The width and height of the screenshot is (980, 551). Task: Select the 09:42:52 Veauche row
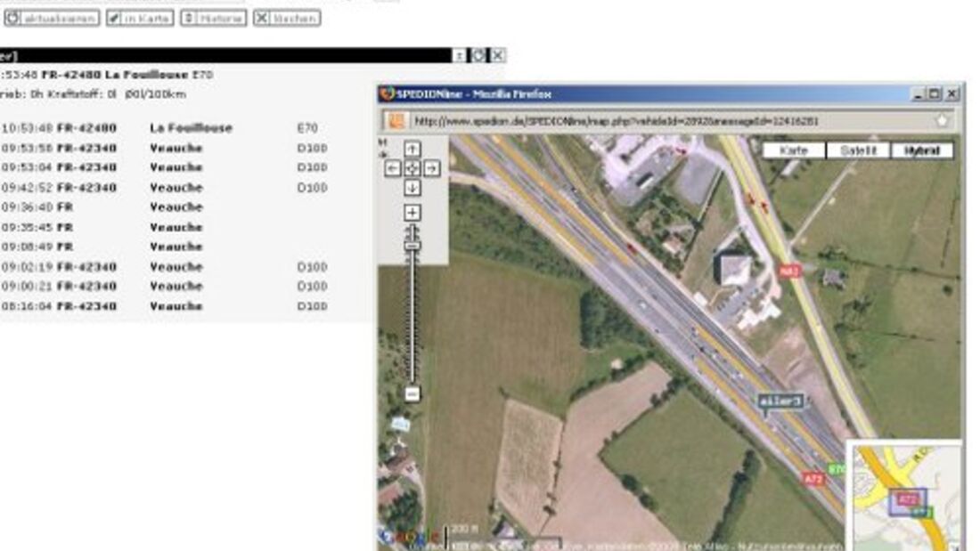point(167,188)
